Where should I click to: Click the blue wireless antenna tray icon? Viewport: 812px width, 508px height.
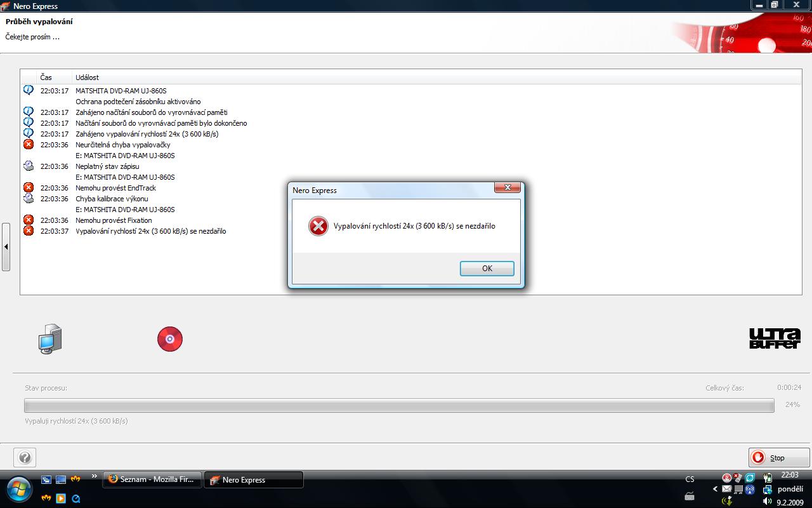point(750,489)
